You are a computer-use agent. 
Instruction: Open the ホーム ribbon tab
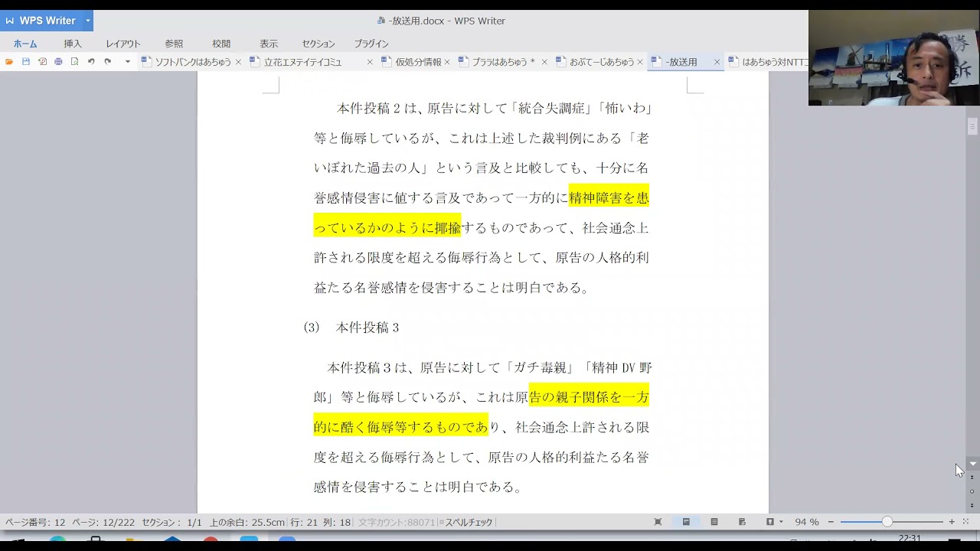(25, 44)
